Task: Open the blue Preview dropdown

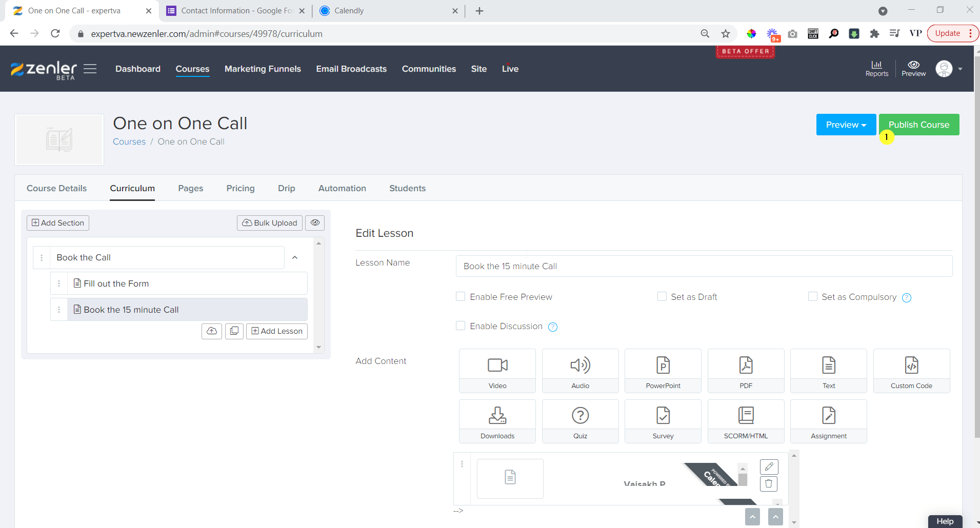Action: (846, 125)
